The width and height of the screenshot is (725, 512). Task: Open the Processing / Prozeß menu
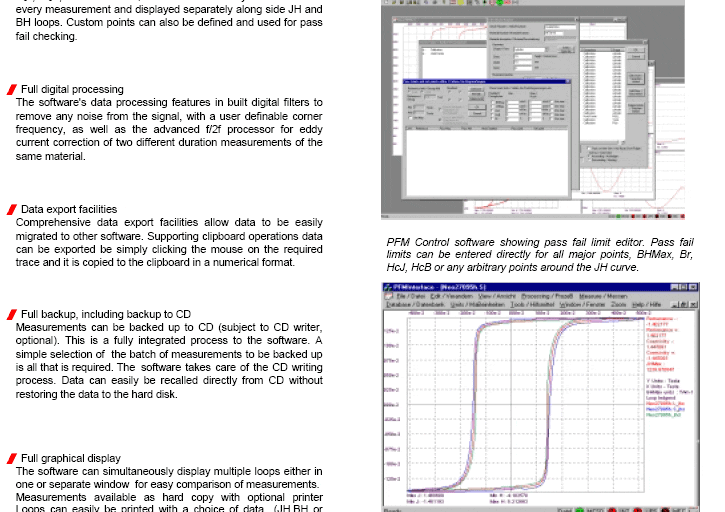(547, 296)
